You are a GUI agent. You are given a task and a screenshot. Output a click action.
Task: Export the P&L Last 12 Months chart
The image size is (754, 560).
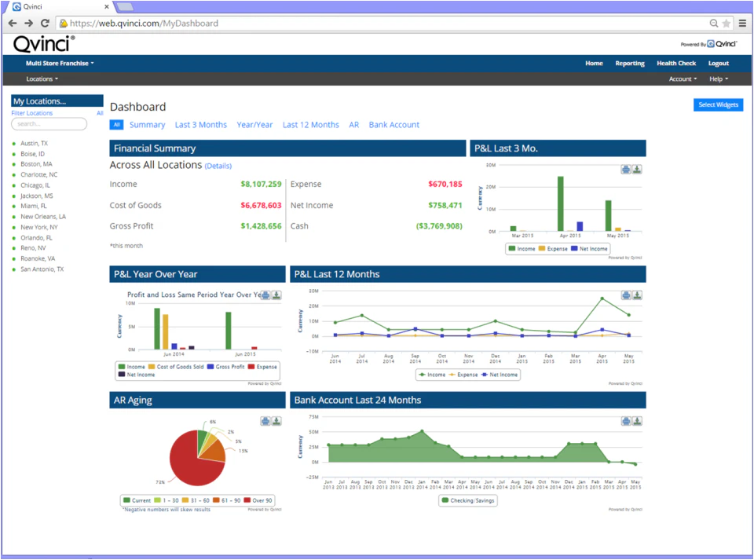pos(637,295)
